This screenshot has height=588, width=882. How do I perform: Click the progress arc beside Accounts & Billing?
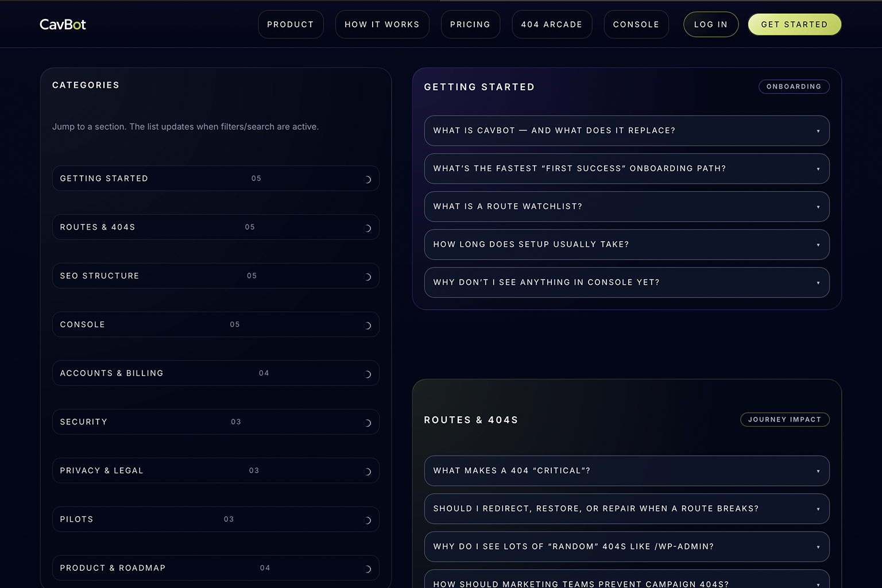point(368,373)
